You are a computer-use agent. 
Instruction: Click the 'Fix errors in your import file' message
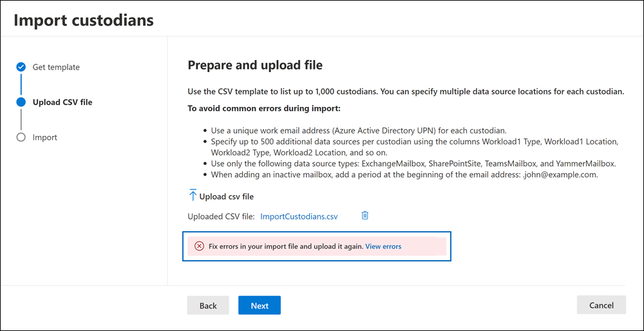tap(285, 247)
